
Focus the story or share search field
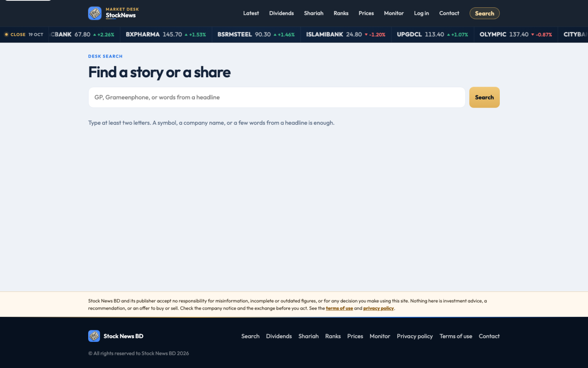pyautogui.click(x=277, y=97)
